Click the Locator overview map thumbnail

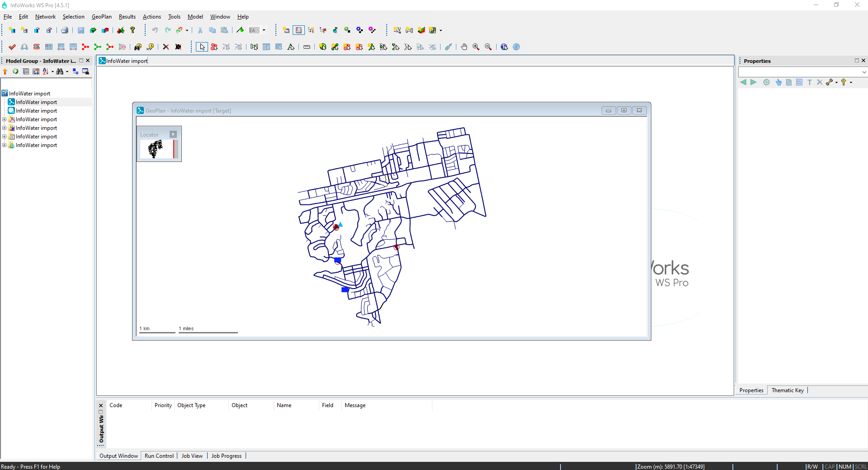click(x=156, y=149)
